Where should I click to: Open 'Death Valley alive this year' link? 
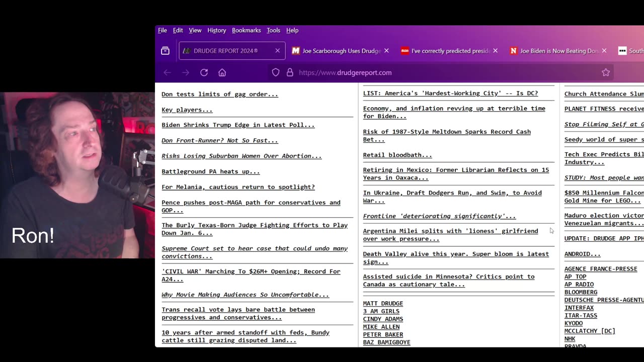(x=456, y=258)
